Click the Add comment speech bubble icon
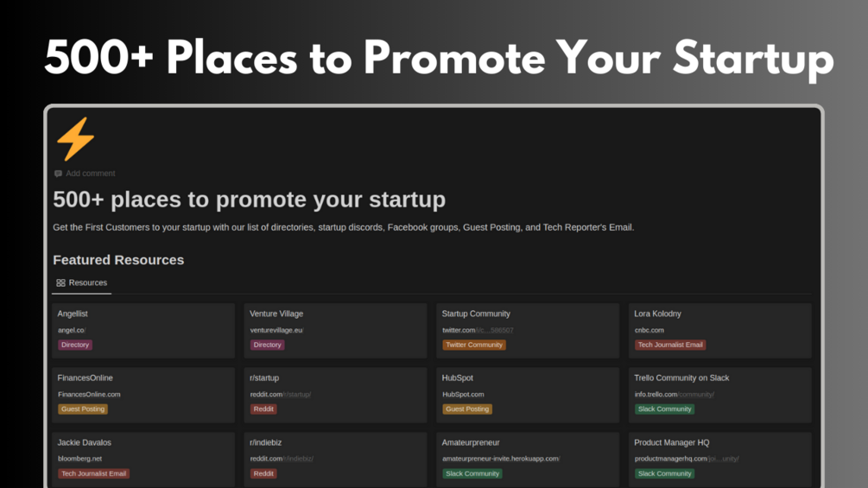868x488 pixels. pos(58,174)
